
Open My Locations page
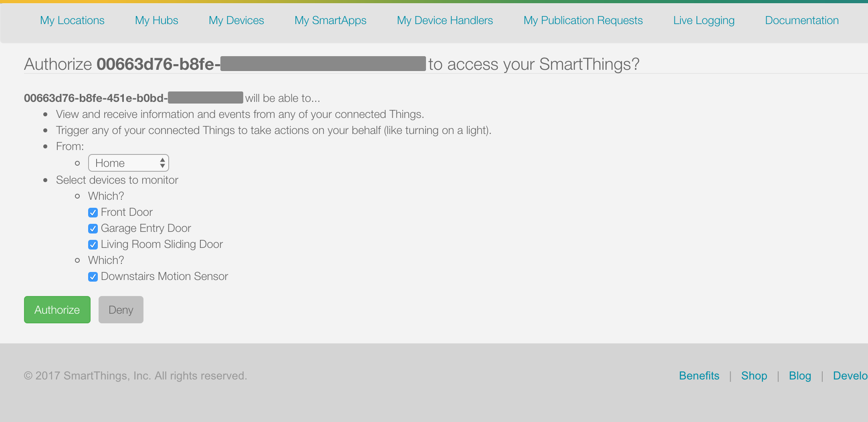72,20
